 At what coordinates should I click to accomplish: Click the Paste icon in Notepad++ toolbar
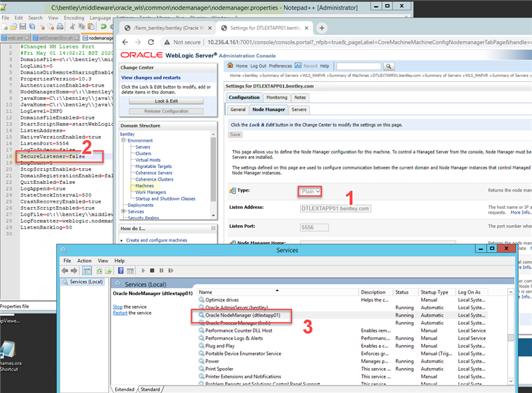click(91, 26)
